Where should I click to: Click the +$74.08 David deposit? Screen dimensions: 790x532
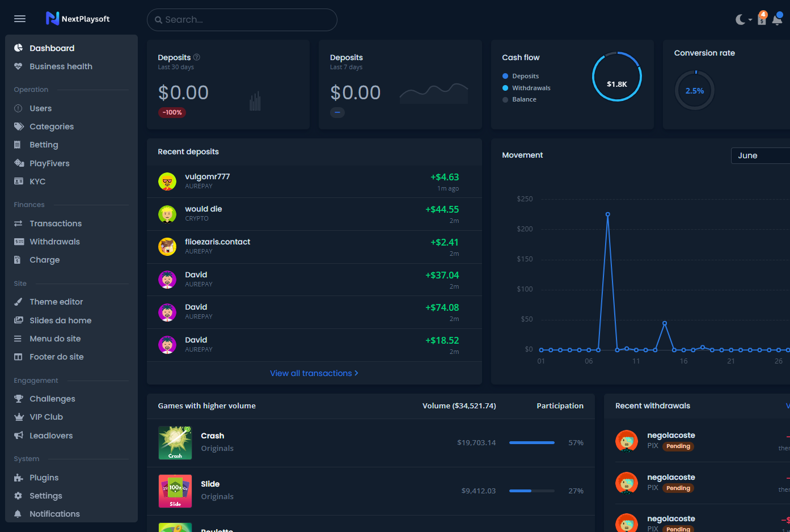[442, 307]
